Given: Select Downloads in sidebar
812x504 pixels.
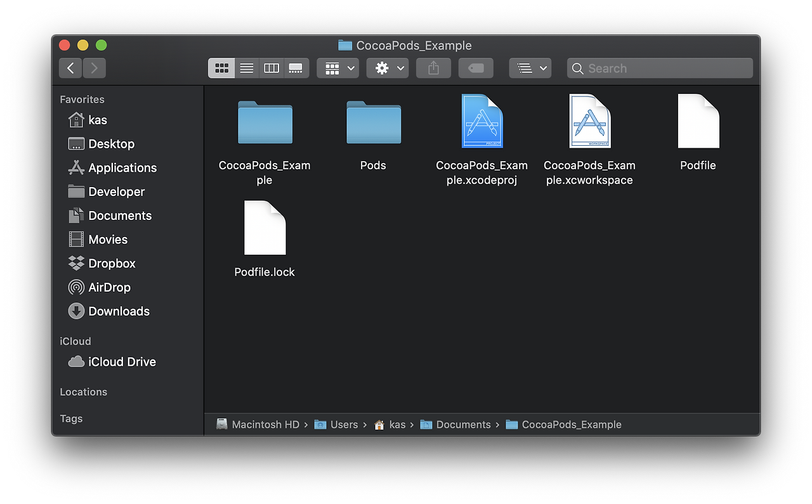Looking at the screenshot, I should coord(108,311).
